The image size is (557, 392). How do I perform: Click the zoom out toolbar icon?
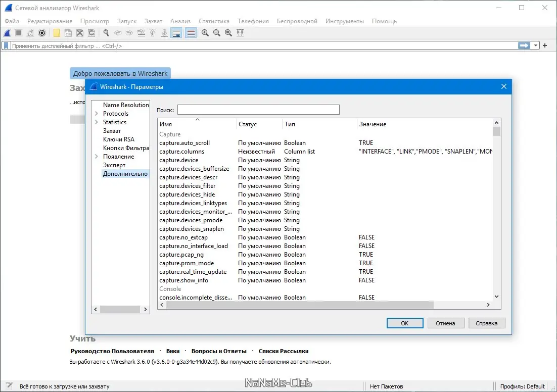tap(217, 33)
